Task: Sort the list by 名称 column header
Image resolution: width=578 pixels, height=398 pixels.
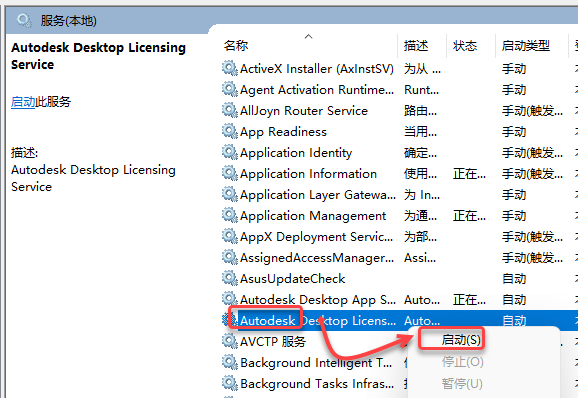Action: (x=236, y=46)
